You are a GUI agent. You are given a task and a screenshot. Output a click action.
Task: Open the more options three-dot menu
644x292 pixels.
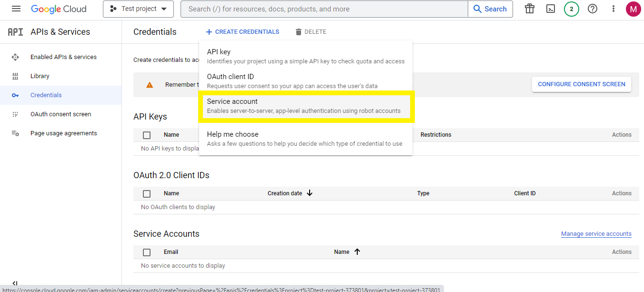614,9
